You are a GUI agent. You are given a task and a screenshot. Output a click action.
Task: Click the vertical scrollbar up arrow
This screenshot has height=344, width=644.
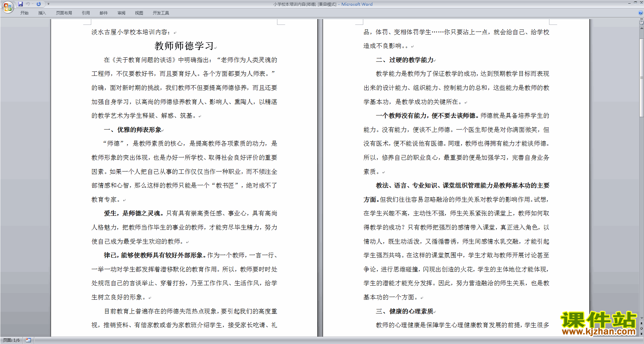(x=641, y=29)
